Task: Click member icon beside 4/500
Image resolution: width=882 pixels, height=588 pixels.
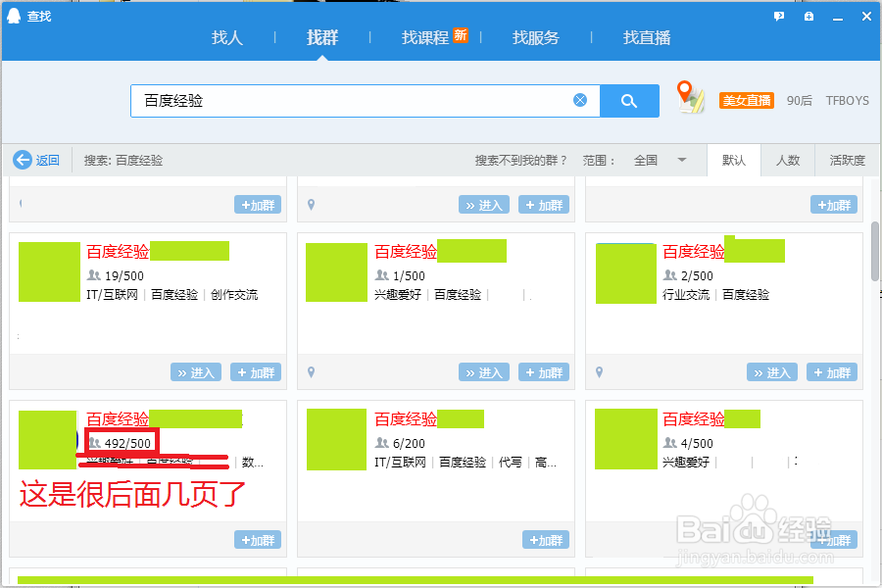Action: (670, 443)
